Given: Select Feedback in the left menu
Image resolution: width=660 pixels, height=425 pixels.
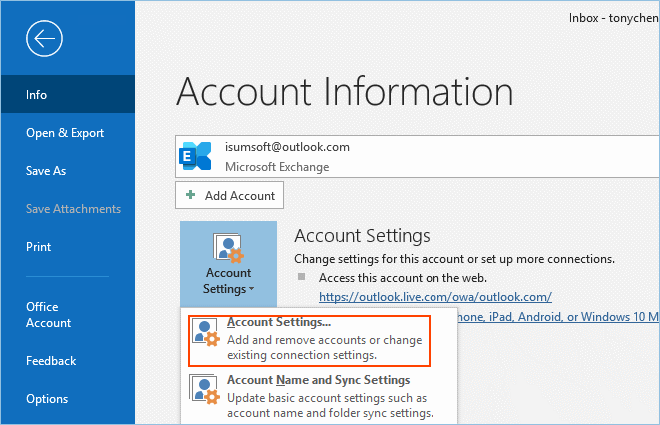Looking at the screenshot, I should click(x=51, y=361).
